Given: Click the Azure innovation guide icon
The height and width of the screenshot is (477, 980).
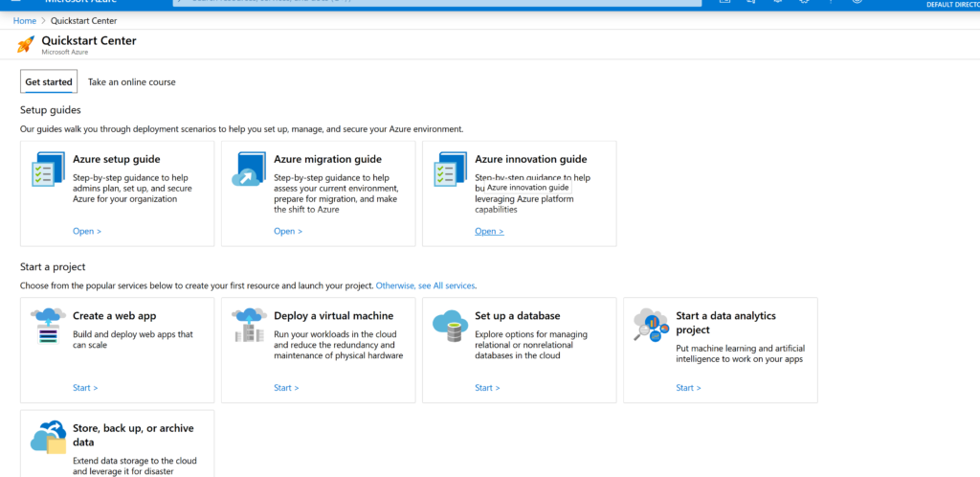Looking at the screenshot, I should click(450, 169).
